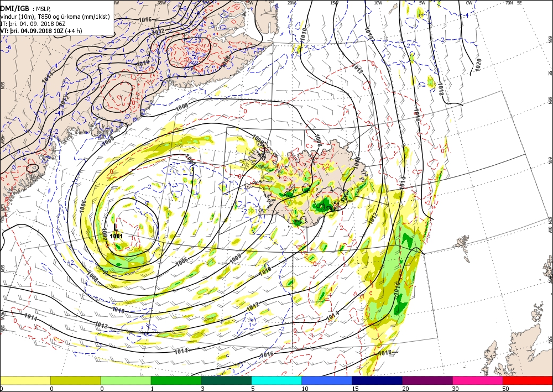Viewport: 553px width, 392px height.
Task: Click the 'MSLP,' header text
Action: (43, 9)
